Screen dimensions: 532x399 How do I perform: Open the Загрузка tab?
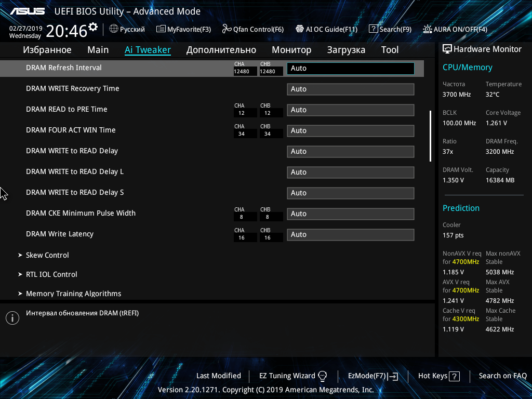pyautogui.click(x=346, y=50)
